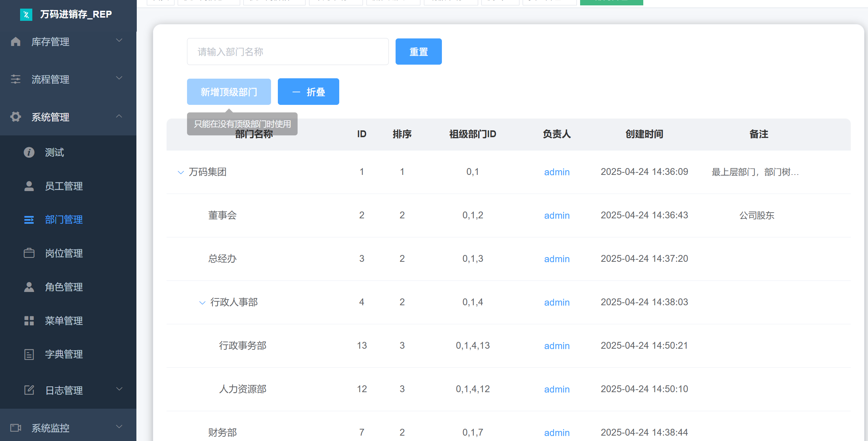Click admin link in 行政人事部 row
868x441 pixels.
coord(557,302)
